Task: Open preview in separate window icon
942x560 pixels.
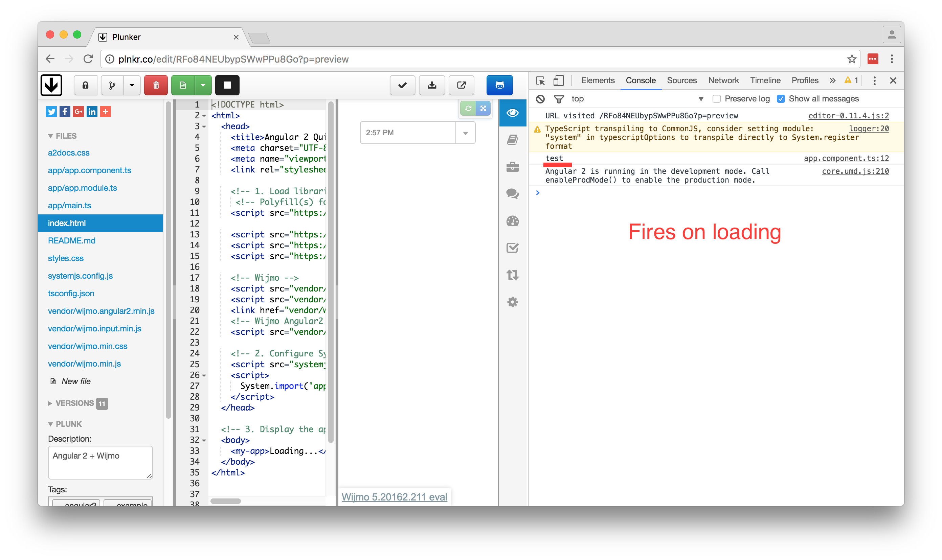Action: [462, 85]
